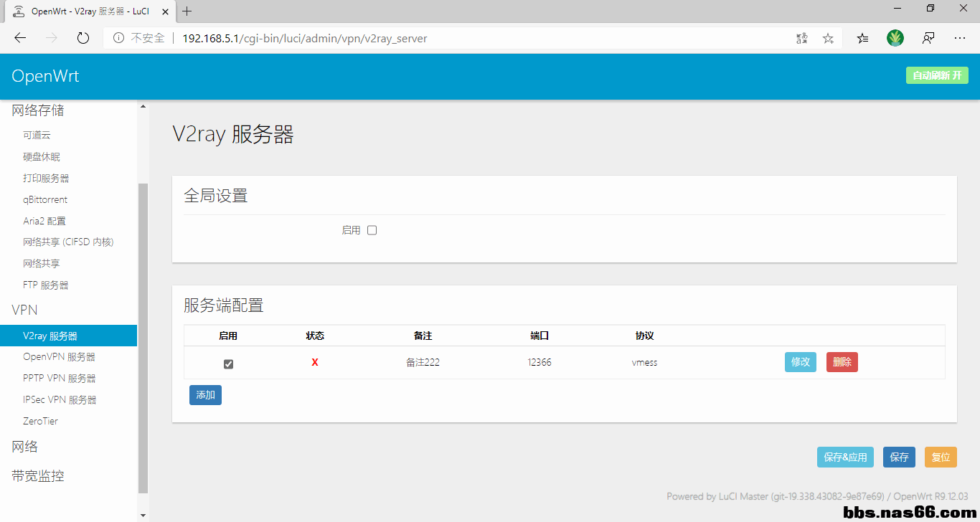Image resolution: width=980 pixels, height=522 pixels.
Task: Click the sidebar vertical scrollbar
Action: tap(143, 337)
